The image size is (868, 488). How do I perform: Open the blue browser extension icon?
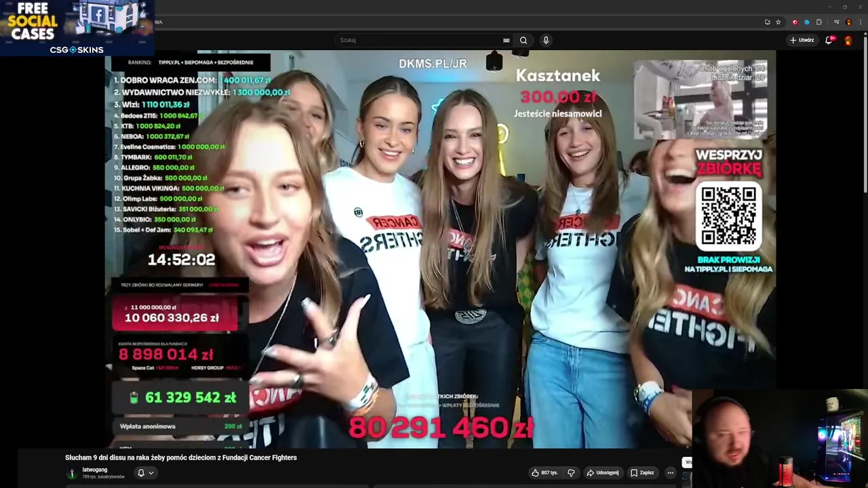point(806,22)
